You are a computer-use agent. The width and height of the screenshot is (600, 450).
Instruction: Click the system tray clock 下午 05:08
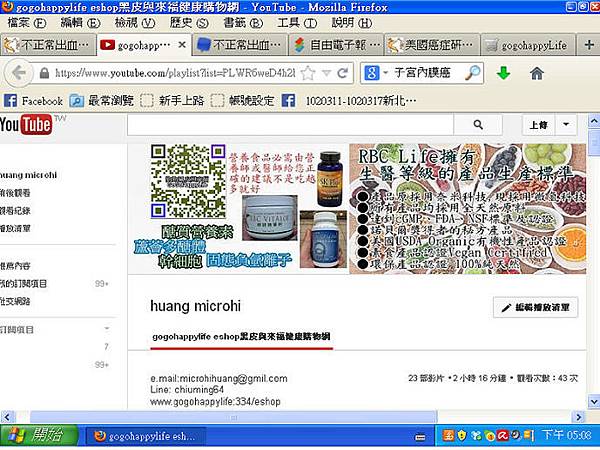(x=567, y=435)
